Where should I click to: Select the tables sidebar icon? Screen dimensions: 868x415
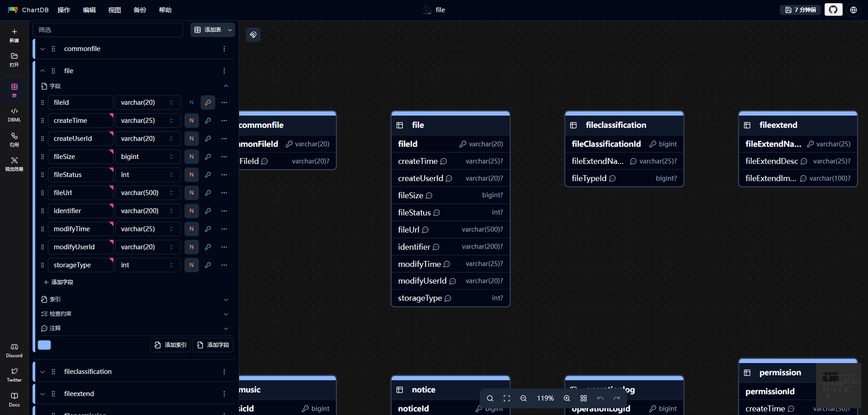[x=14, y=90]
